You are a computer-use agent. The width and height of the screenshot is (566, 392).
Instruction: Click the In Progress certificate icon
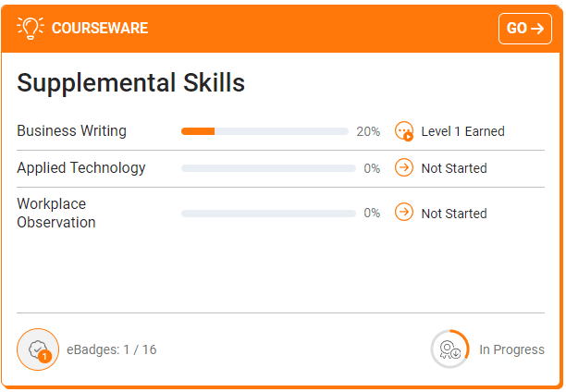pos(450,349)
